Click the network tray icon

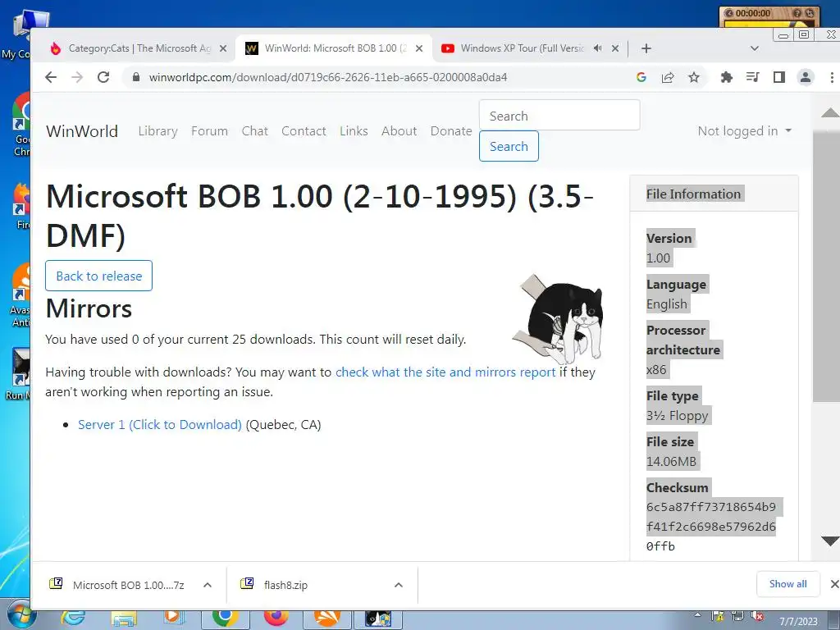tap(737, 617)
